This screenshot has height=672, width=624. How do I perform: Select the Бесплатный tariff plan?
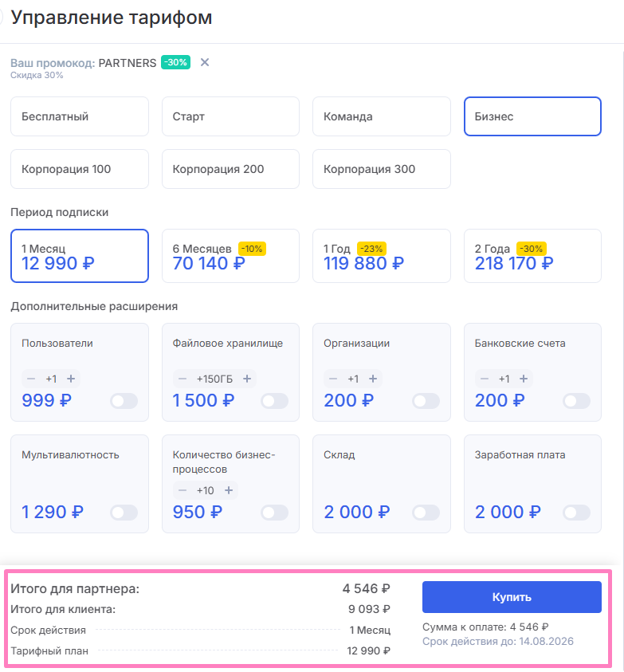[x=80, y=116]
